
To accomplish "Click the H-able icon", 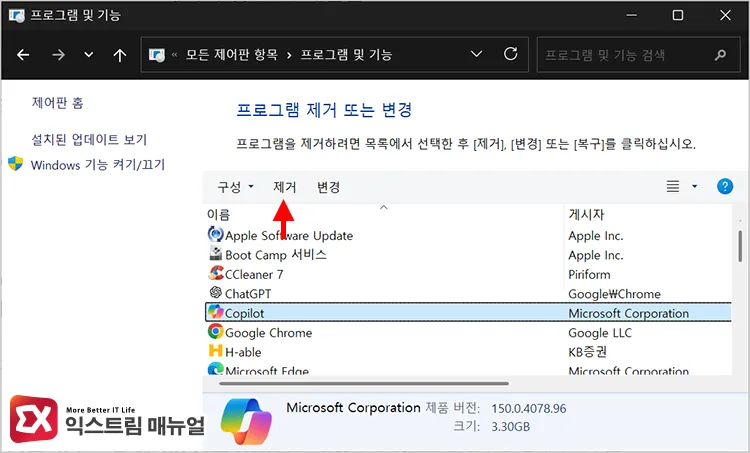I will [216, 351].
